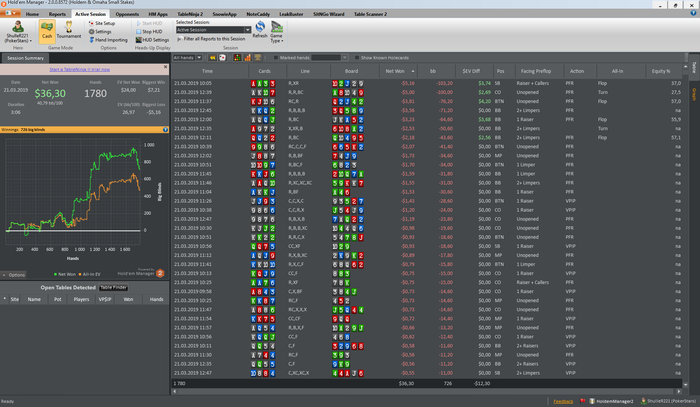The image size is (700, 407).
Task: Sort by Net Won column header
Action: pyautogui.click(x=398, y=71)
